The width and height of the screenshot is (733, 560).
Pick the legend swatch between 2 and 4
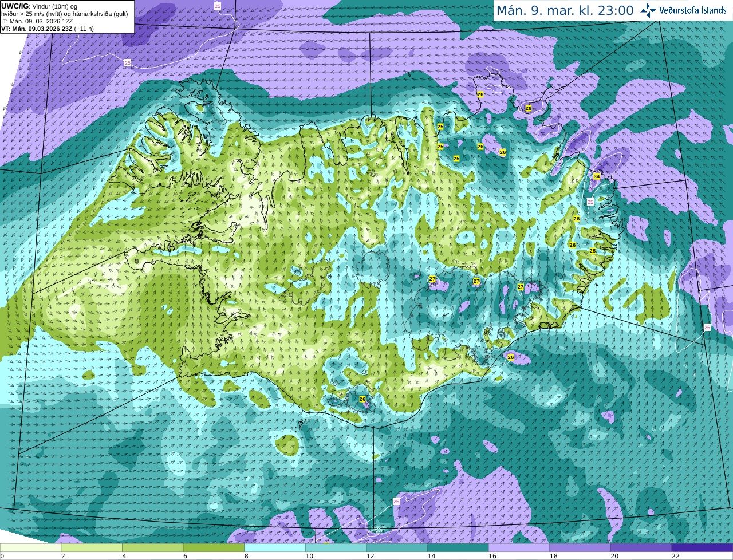tap(92, 548)
